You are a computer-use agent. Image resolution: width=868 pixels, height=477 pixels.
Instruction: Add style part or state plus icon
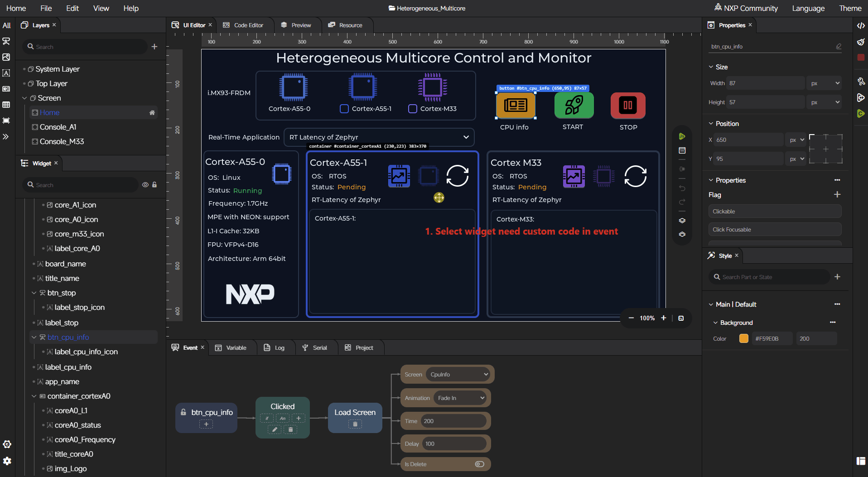tap(837, 277)
